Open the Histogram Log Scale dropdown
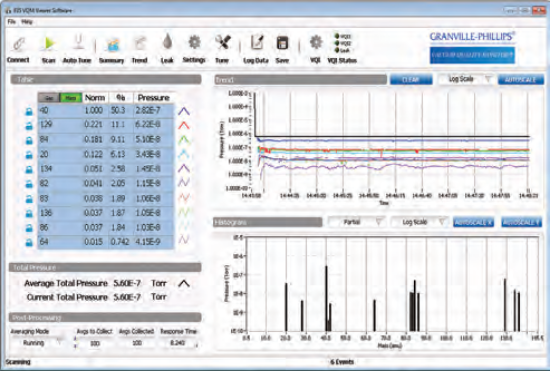This screenshot has width=550, height=371. (x=420, y=222)
